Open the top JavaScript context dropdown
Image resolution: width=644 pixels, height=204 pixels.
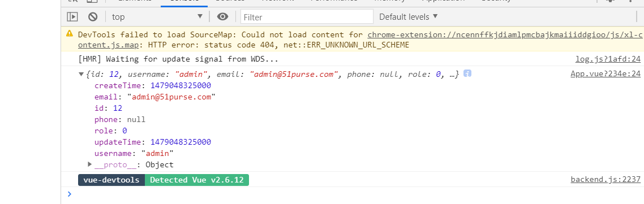coord(157,17)
